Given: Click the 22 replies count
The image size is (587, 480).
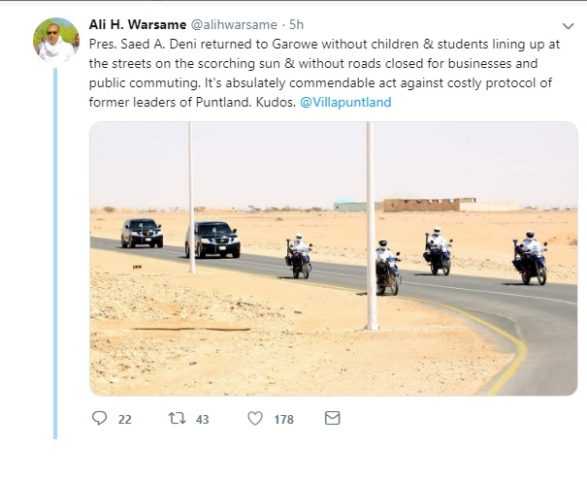Looking at the screenshot, I should (x=125, y=419).
